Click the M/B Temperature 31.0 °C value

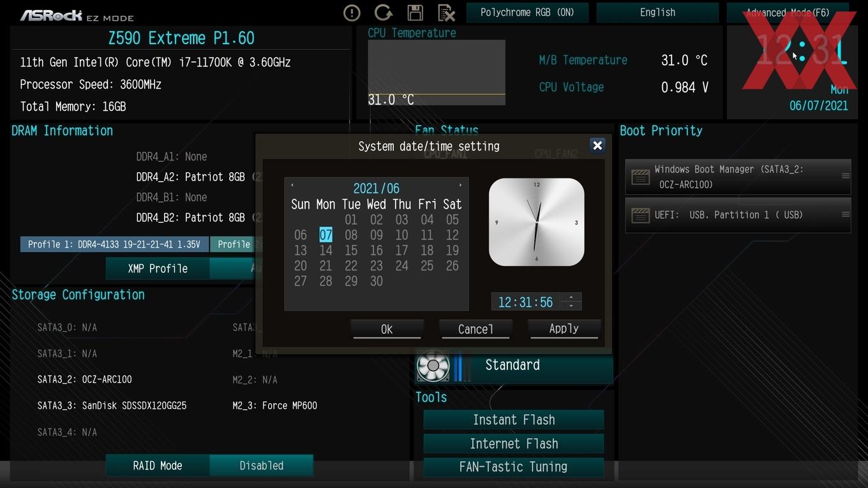684,60
